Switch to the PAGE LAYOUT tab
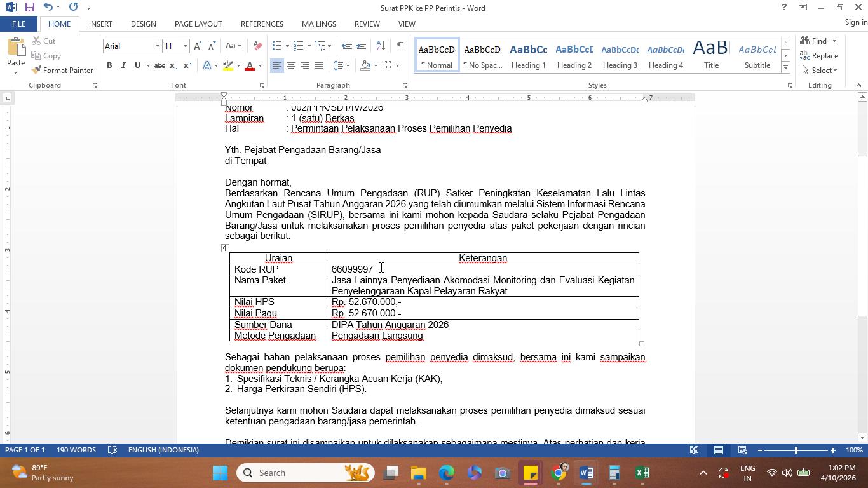868x488 pixels. (x=198, y=24)
